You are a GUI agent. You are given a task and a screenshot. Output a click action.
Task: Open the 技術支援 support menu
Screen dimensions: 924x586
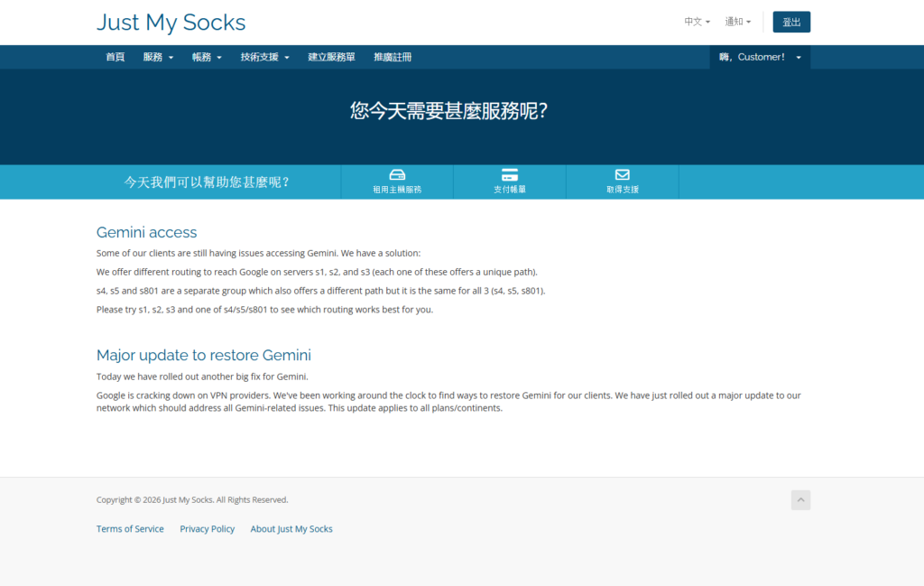(264, 57)
